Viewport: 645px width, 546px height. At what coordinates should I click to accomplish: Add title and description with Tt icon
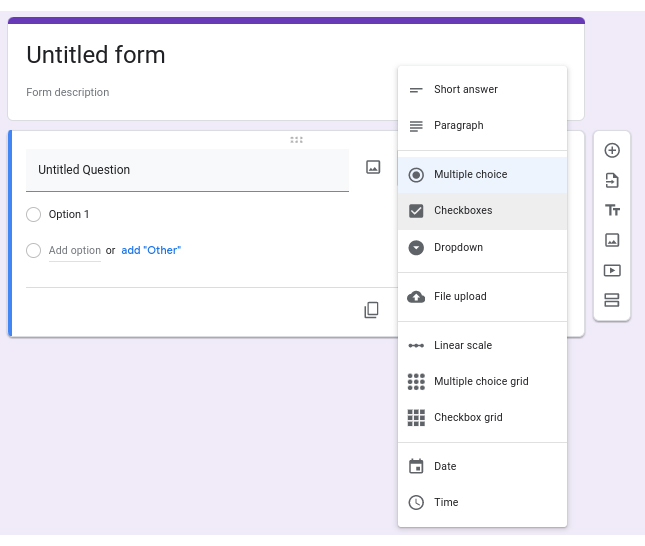tap(612, 210)
